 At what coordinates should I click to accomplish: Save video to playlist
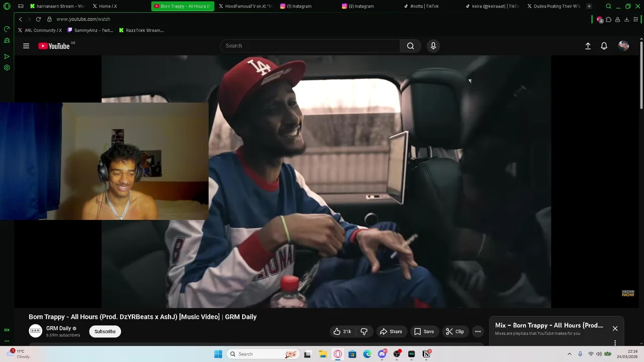pos(424,331)
